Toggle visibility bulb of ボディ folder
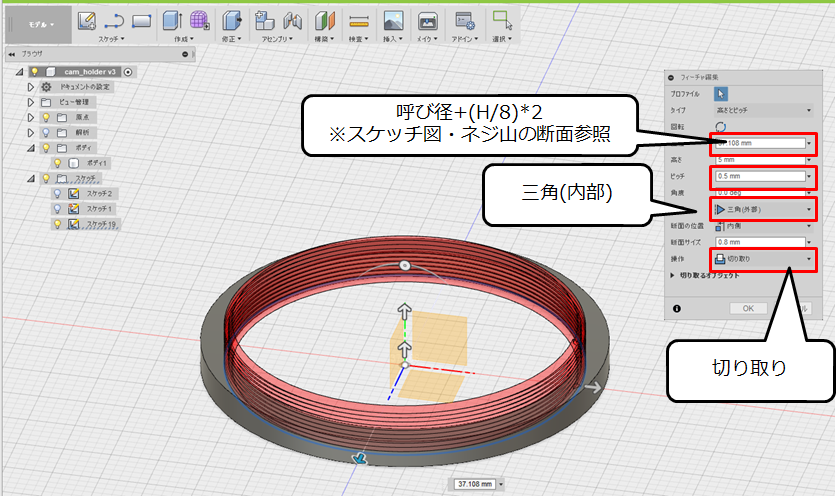Viewport: 836px width, 496px height. tap(46, 148)
